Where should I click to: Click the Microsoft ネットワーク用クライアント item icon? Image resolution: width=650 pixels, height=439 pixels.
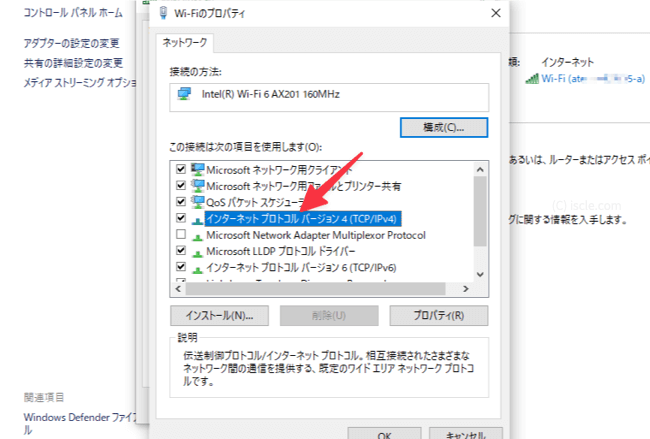[197, 169]
